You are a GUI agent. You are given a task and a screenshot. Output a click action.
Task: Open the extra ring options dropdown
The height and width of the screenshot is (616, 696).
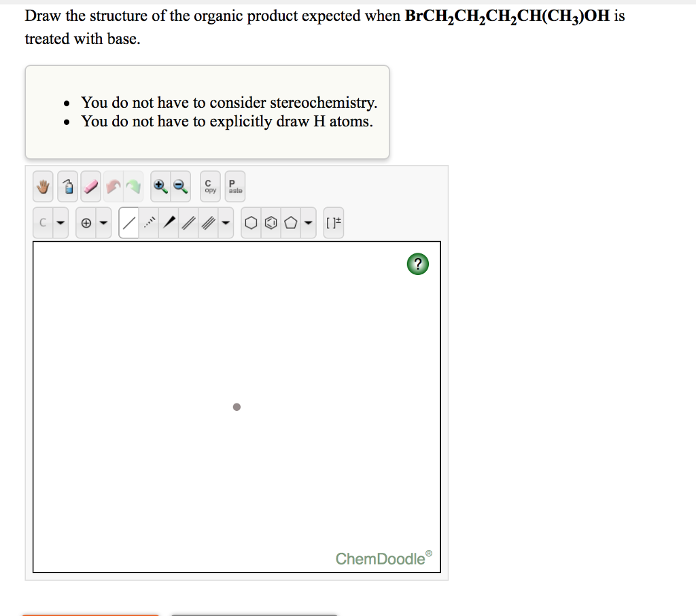point(307,222)
